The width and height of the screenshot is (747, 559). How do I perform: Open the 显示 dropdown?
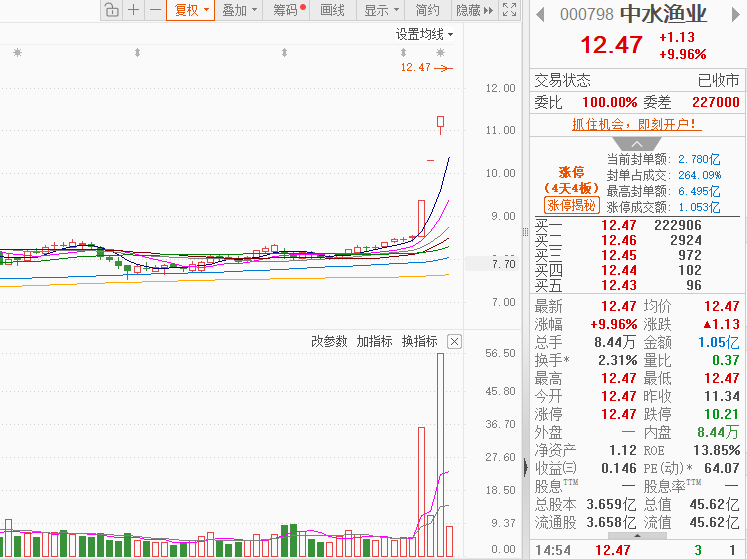click(381, 10)
